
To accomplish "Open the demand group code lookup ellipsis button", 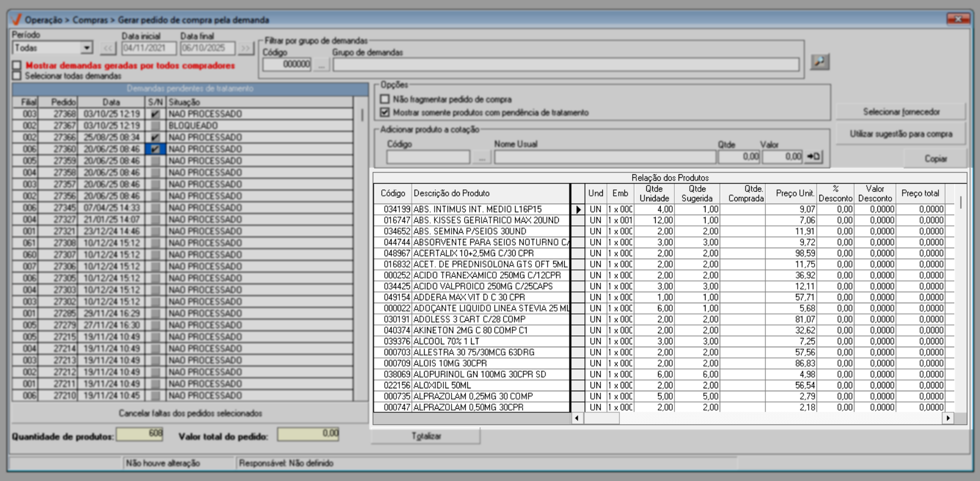I will [321, 65].
